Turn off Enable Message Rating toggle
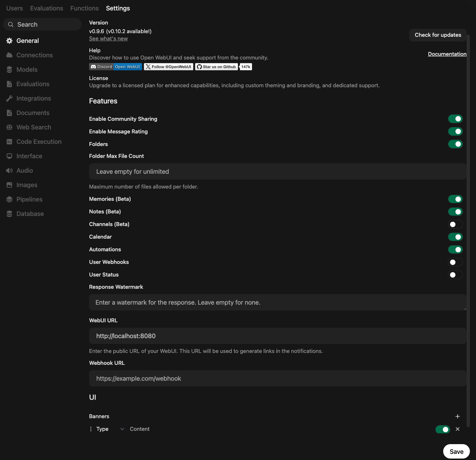476x460 pixels. coord(455,132)
